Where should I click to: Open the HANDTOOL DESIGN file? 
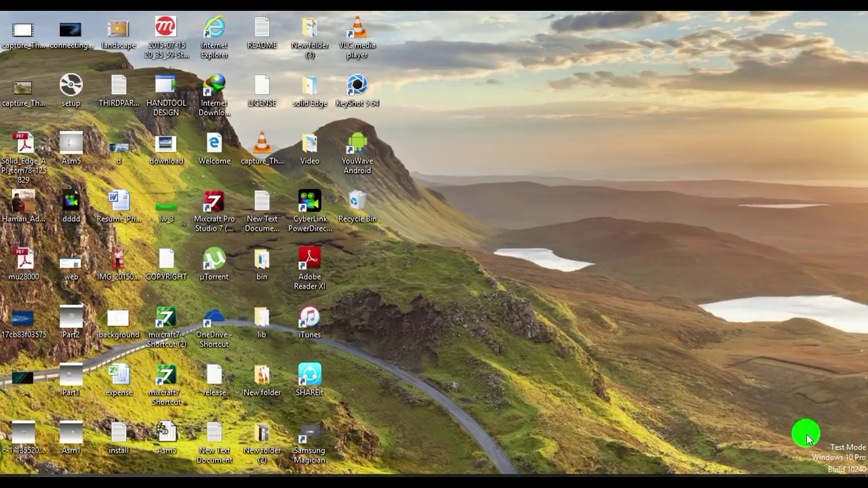pos(166,96)
